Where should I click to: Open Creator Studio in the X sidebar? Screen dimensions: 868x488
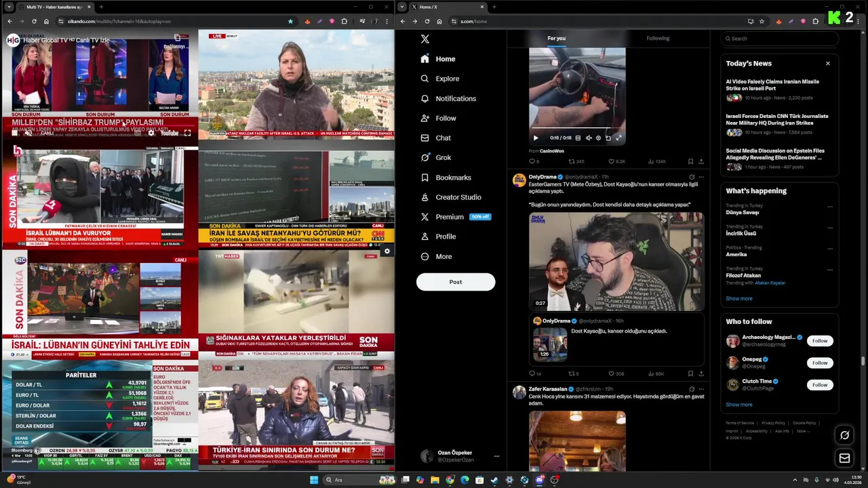pos(450,197)
